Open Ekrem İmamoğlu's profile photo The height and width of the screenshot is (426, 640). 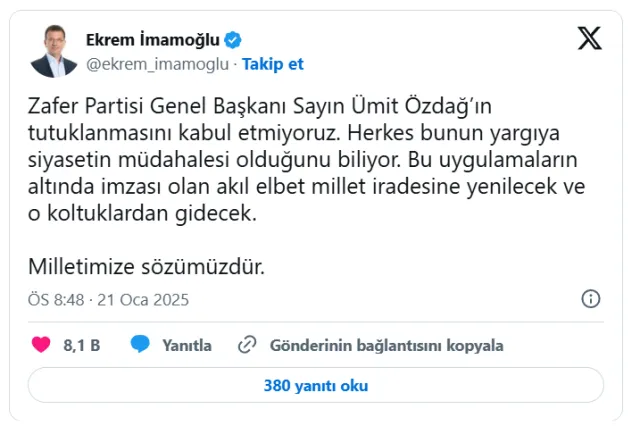(x=53, y=51)
